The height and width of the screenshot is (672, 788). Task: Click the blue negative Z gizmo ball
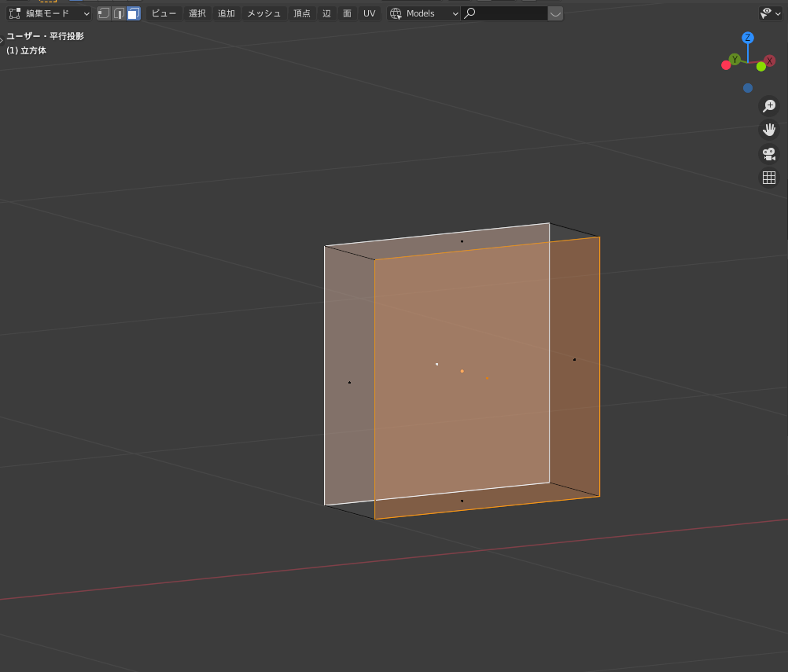tap(748, 88)
